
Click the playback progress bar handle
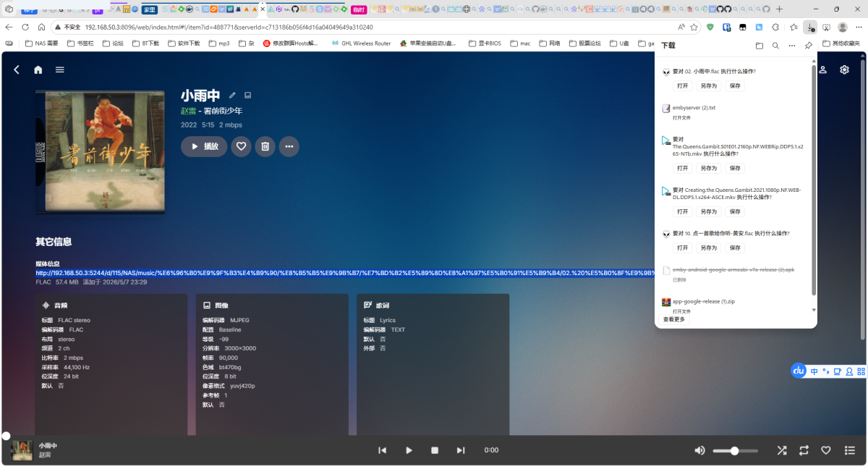click(6, 436)
